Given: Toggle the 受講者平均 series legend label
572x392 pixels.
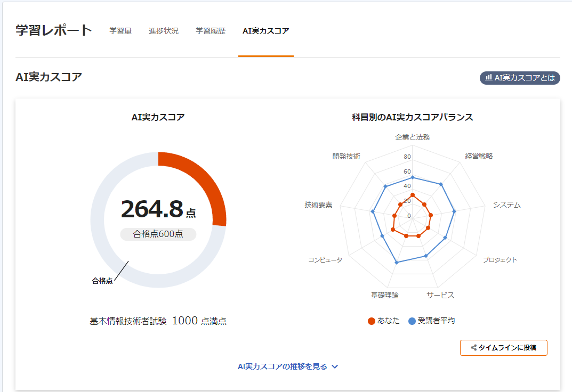Looking at the screenshot, I should click(x=436, y=321).
